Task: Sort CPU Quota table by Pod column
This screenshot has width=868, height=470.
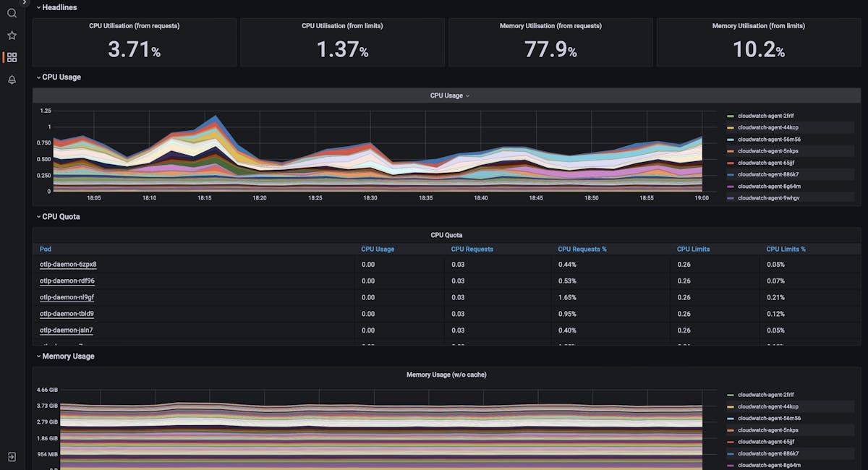Action: (45, 249)
